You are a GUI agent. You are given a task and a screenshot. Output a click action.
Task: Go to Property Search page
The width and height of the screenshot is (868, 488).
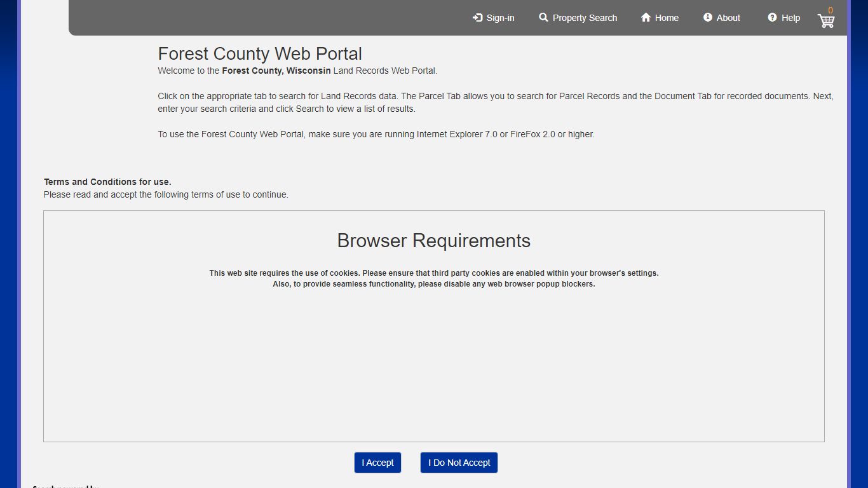pos(578,18)
